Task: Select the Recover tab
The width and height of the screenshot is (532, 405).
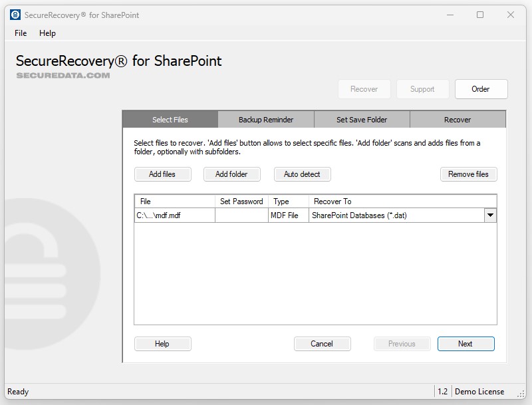Action: (x=458, y=120)
